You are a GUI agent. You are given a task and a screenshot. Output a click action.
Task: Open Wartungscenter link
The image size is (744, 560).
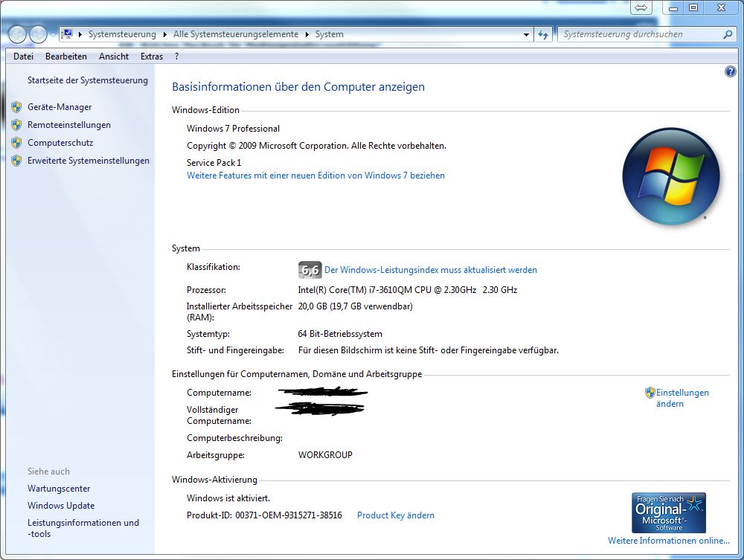58,489
